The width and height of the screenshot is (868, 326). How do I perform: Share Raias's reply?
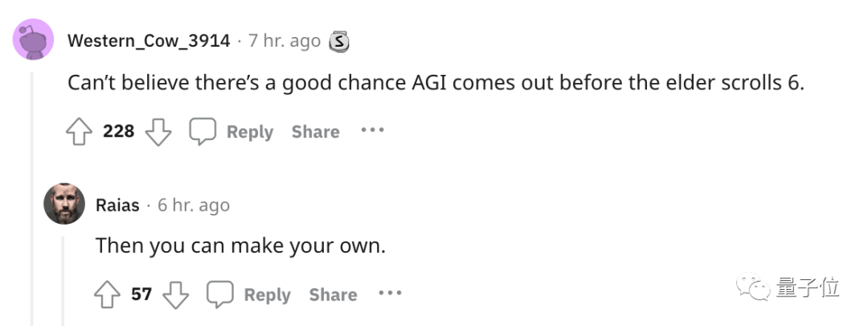point(333,295)
